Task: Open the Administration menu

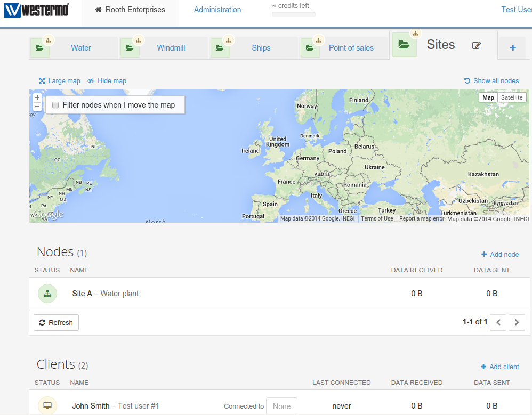Action: (x=217, y=10)
